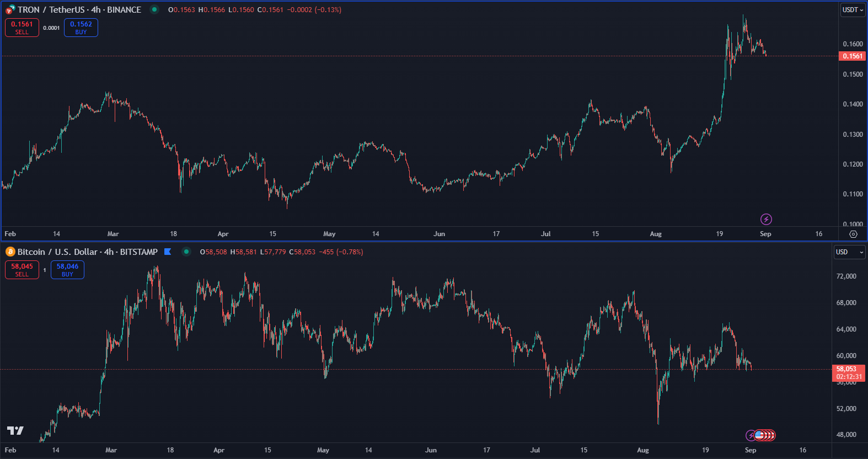Screen dimensions: 868x459
Task: Click the TRON / TetherUS symbol title
Action: [51, 9]
